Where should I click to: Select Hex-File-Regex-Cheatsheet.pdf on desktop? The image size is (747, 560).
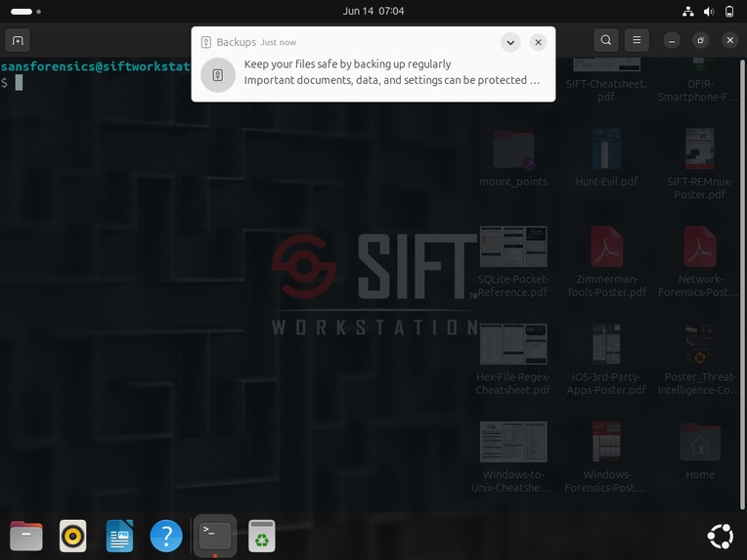513,360
